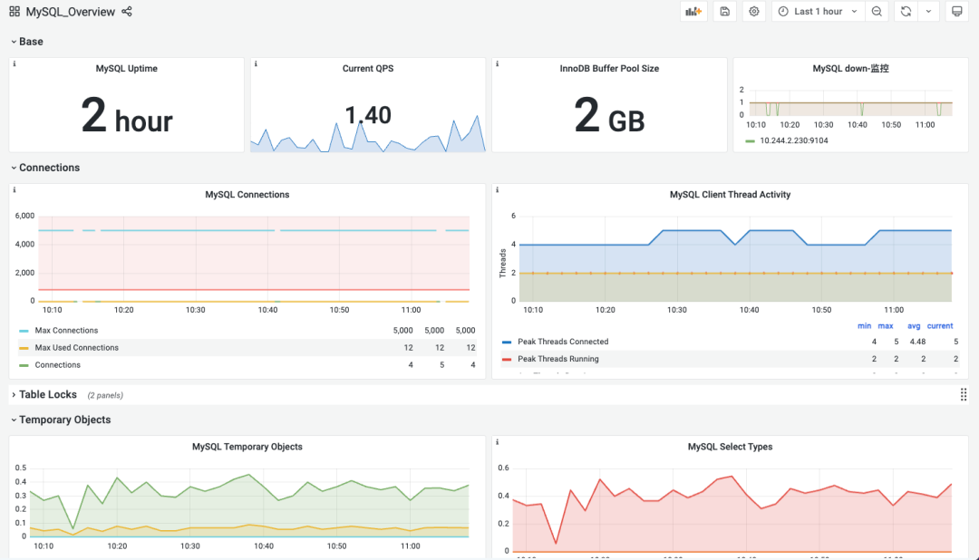The height and width of the screenshot is (560, 979).
Task: Collapse the Connections row
Action: [x=49, y=168]
